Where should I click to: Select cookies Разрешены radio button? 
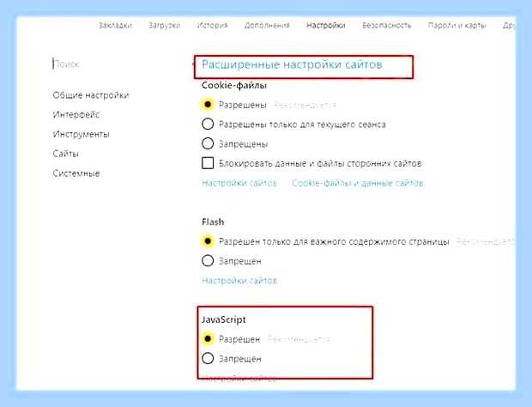click(x=208, y=105)
